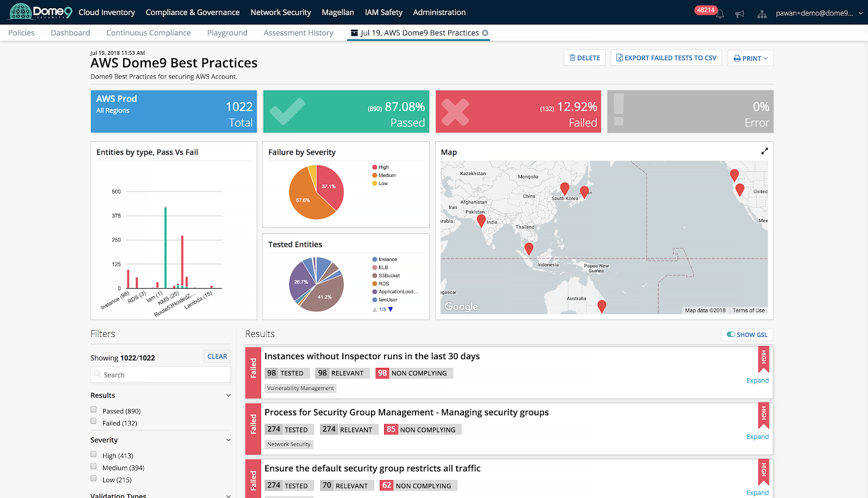The height and width of the screenshot is (498, 868).
Task: Click the tall green KMS bar in chart
Action: pyautogui.click(x=165, y=247)
